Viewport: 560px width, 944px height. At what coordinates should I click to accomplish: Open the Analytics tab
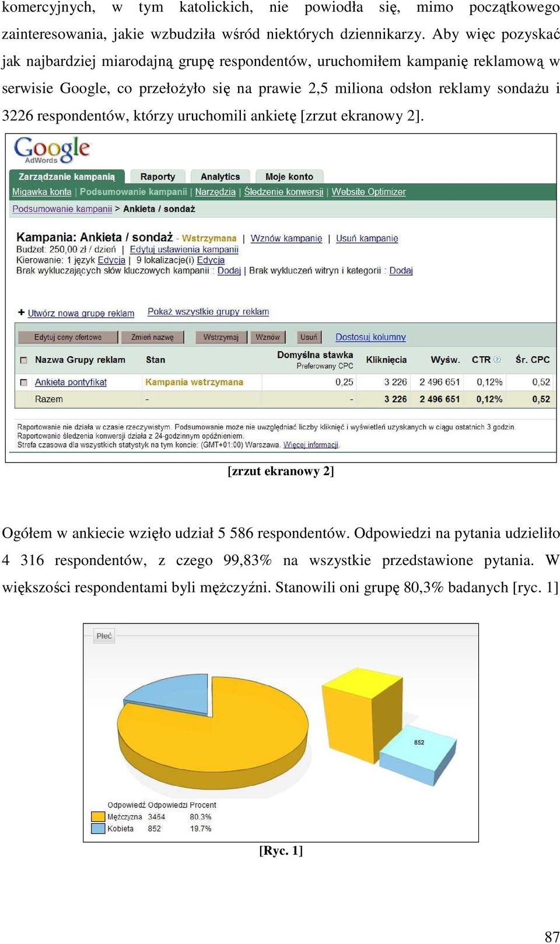click(220, 176)
